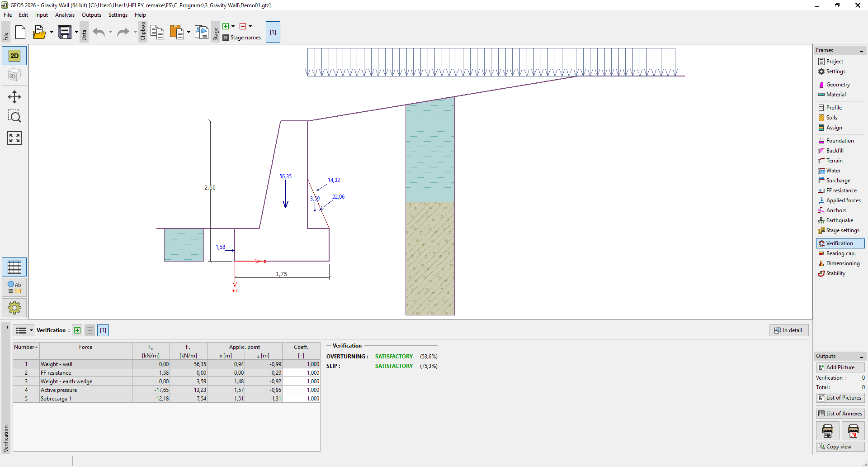Toggle the table display button
The image size is (868, 467).
pyautogui.click(x=14, y=267)
